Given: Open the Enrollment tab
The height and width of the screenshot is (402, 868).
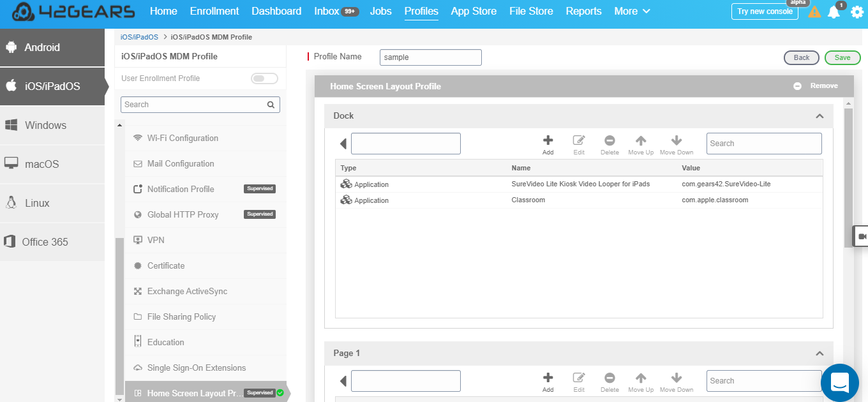Looking at the screenshot, I should point(214,11).
